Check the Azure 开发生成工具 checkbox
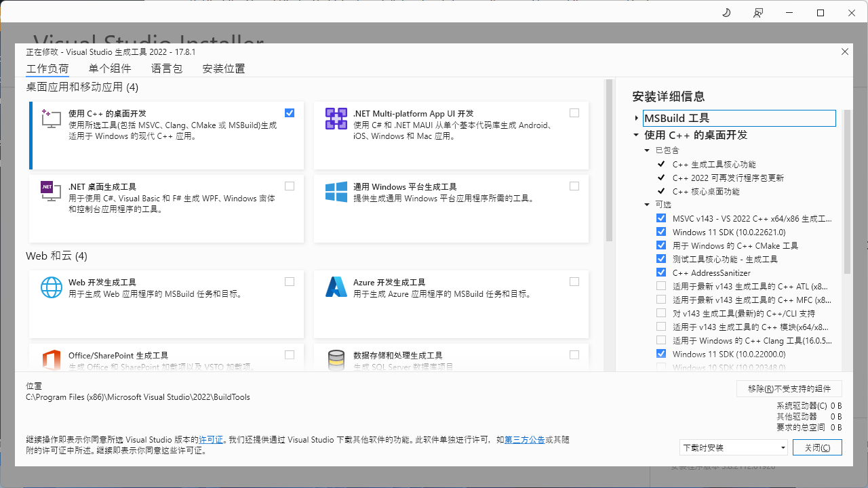Viewport: 868px width, 488px height. 574,282
